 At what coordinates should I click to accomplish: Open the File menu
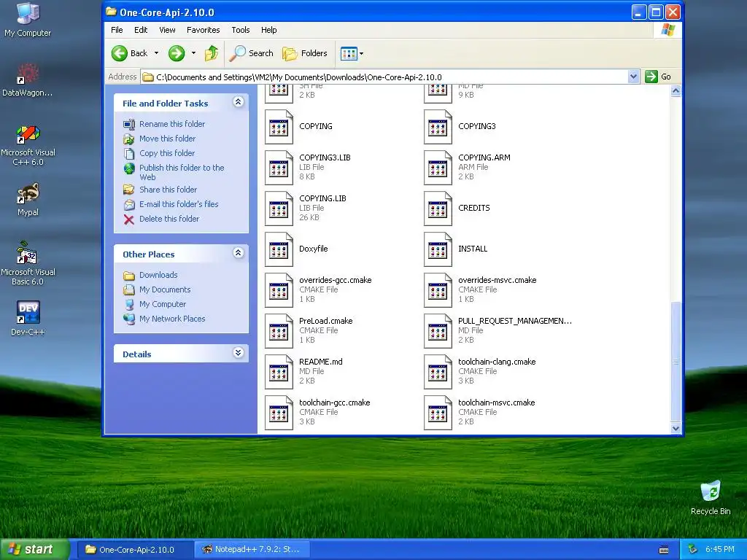coord(117,30)
